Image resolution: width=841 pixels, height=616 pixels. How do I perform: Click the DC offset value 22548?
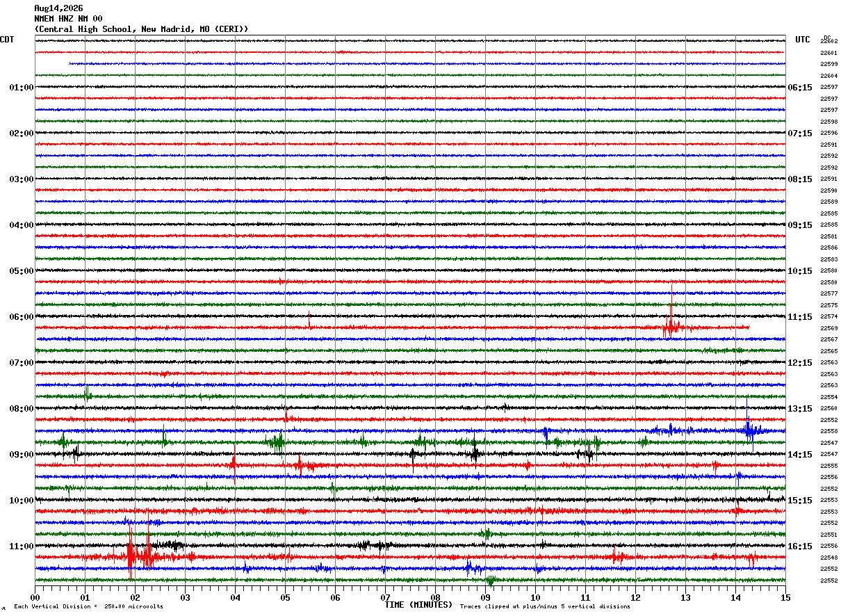829,558
